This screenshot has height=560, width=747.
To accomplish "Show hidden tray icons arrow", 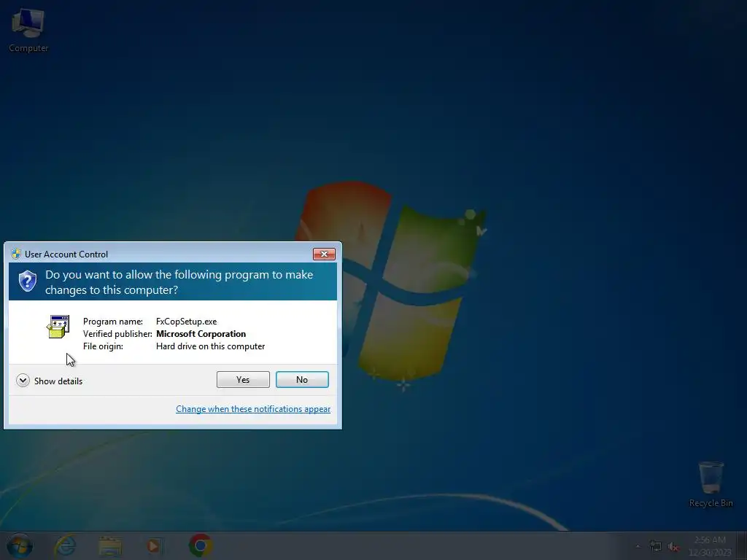I will click(x=638, y=546).
